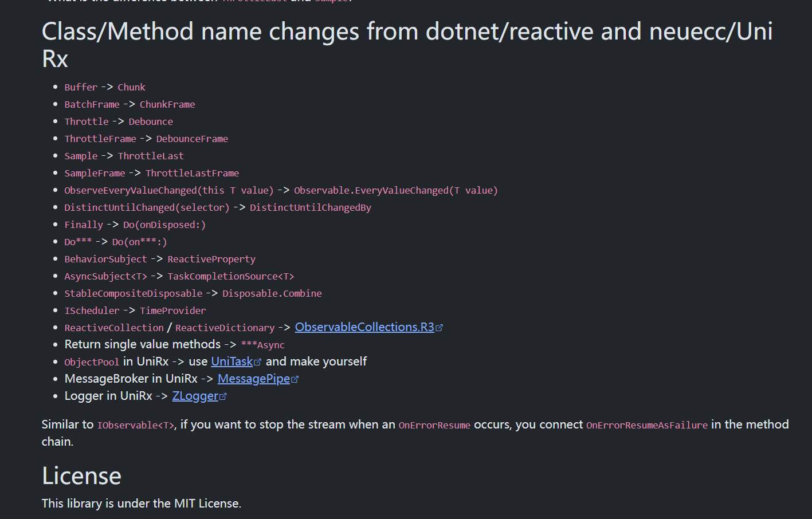Visit the ZLogger link
The height and width of the screenshot is (519, 812).
195,396
